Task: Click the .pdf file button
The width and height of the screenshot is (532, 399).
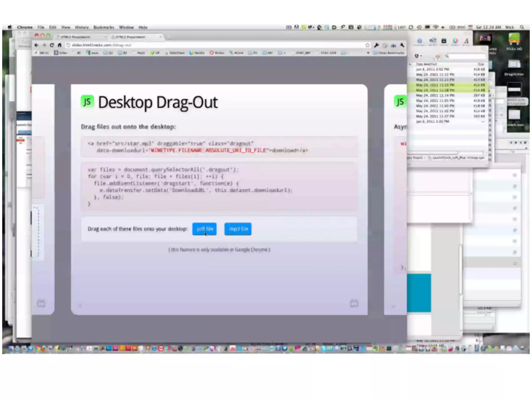Action: [204, 229]
